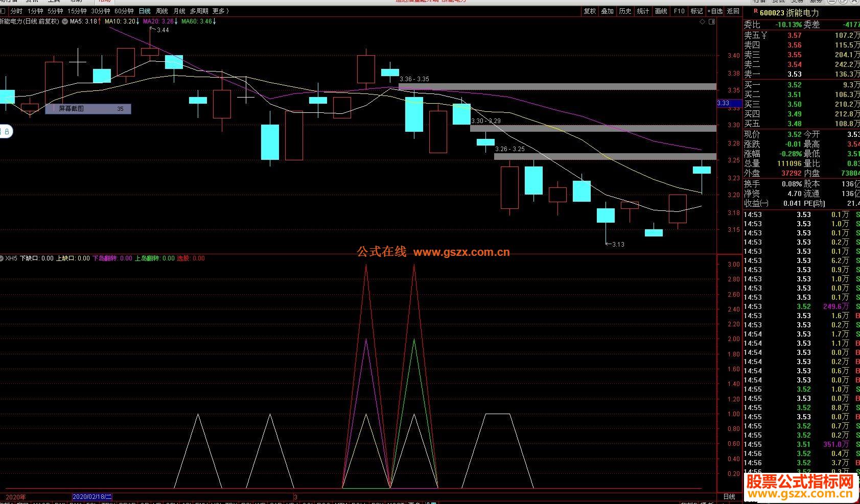The height and width of the screenshot is (504, 860).
Task: Click the 2020/02/18 date marker on timeline
Action: point(92,497)
